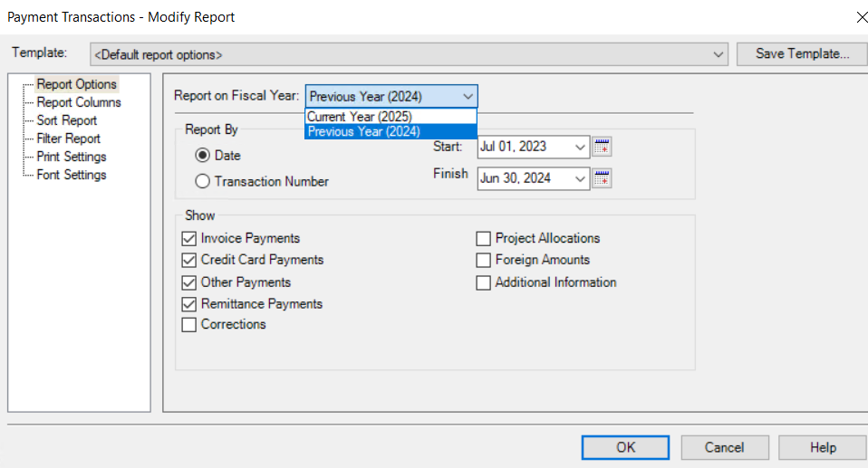Screen dimensions: 868x468
Task: Select the Transaction Number radio button
Action: point(203,182)
